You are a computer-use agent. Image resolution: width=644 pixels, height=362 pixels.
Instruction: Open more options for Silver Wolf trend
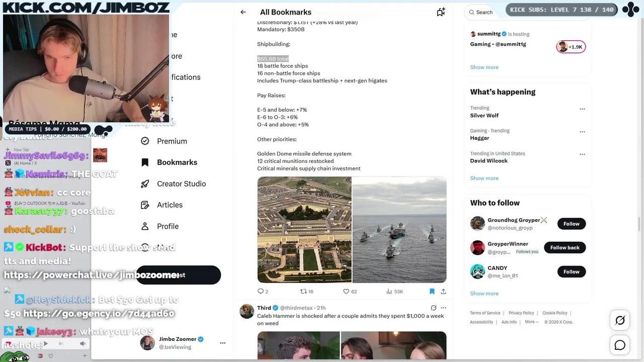tap(582, 109)
